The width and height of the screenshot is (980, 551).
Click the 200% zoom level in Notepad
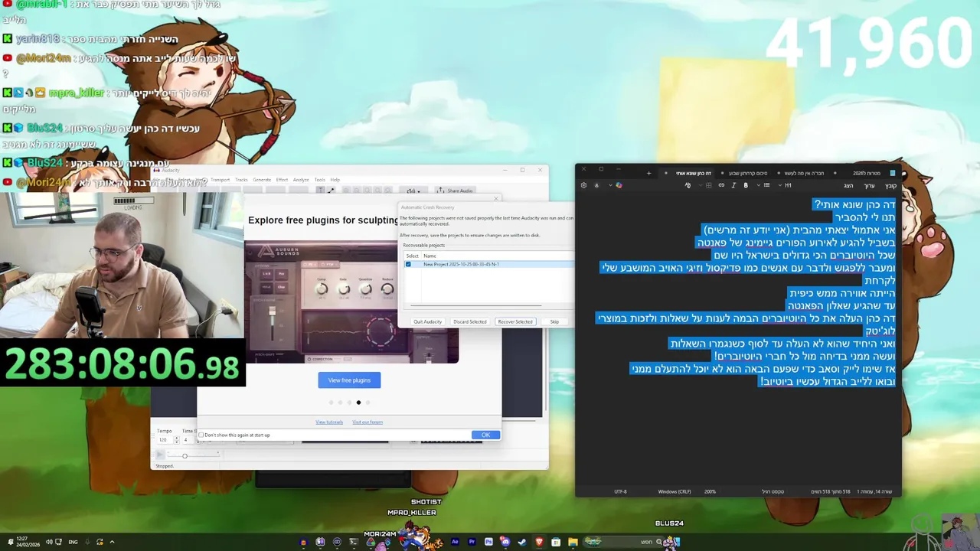point(710,491)
